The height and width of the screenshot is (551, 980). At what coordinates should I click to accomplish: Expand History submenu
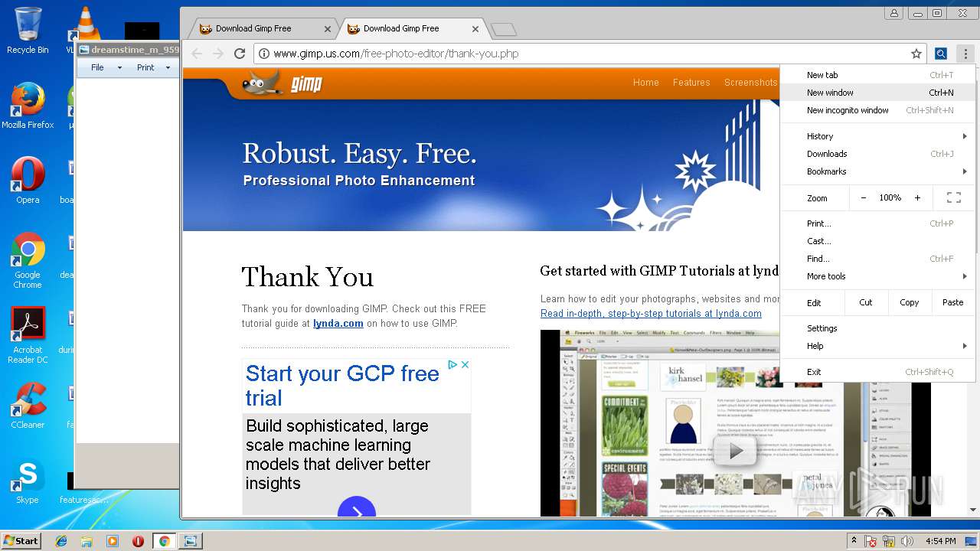coord(878,136)
